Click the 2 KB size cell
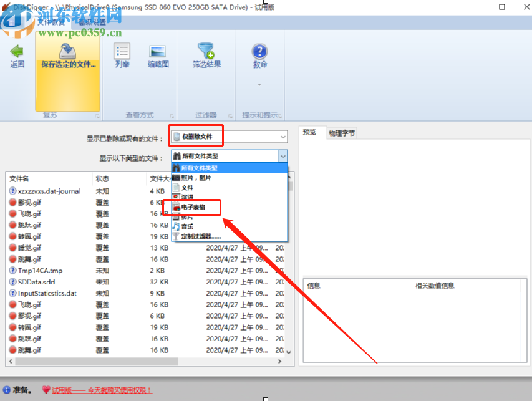 157,271
